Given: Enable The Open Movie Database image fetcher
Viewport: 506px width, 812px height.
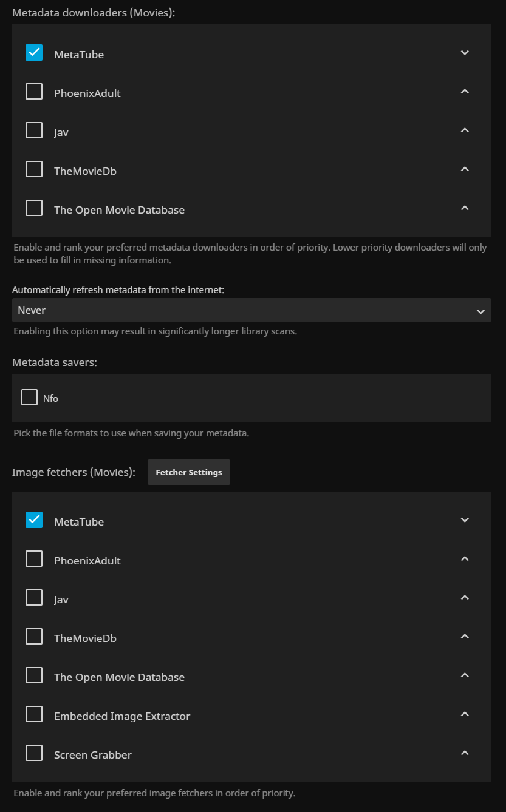Looking at the screenshot, I should coord(34,675).
